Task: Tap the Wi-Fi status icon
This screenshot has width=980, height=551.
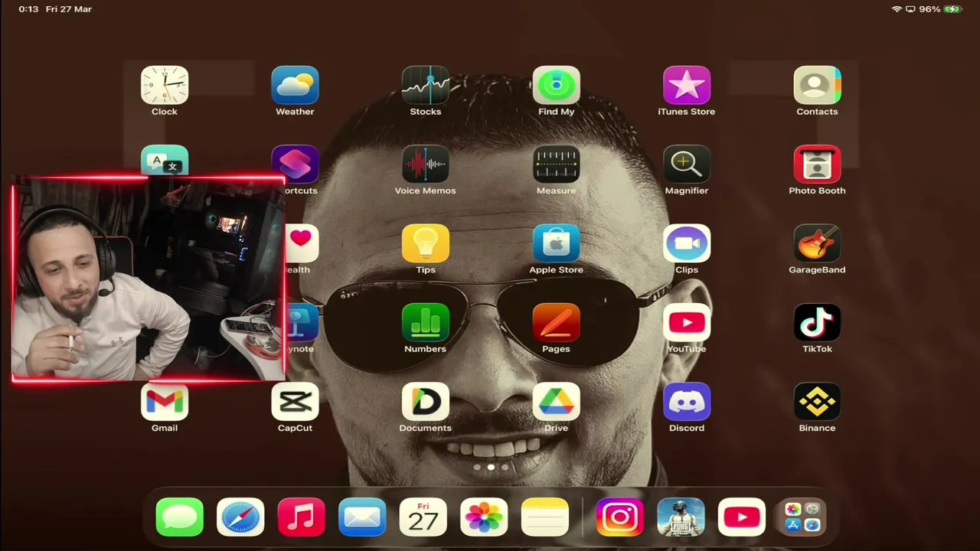Action: click(897, 9)
